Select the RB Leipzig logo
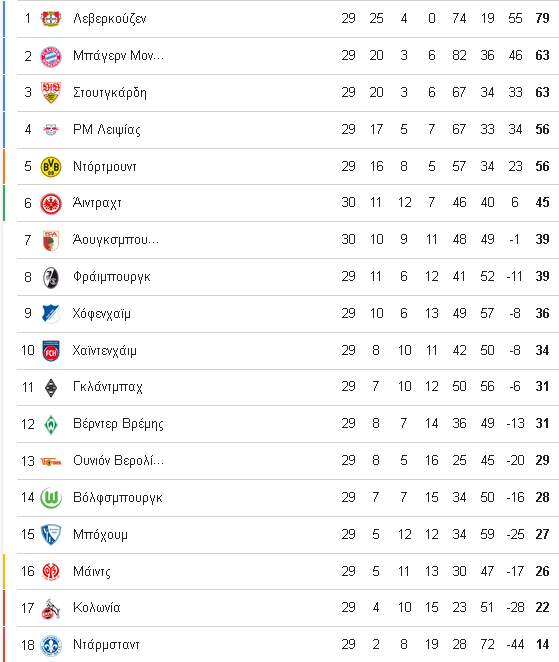Viewport: 559px width, 662px height. pos(51,130)
